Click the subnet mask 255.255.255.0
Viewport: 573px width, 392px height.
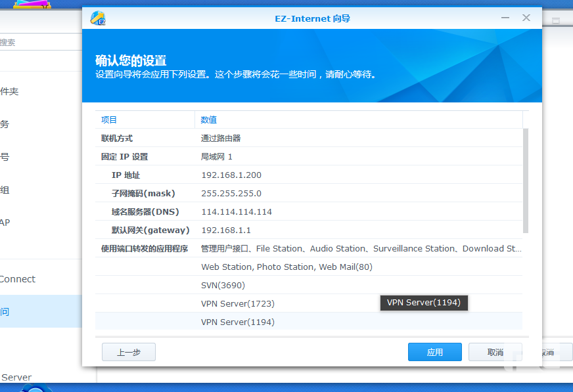(x=231, y=194)
